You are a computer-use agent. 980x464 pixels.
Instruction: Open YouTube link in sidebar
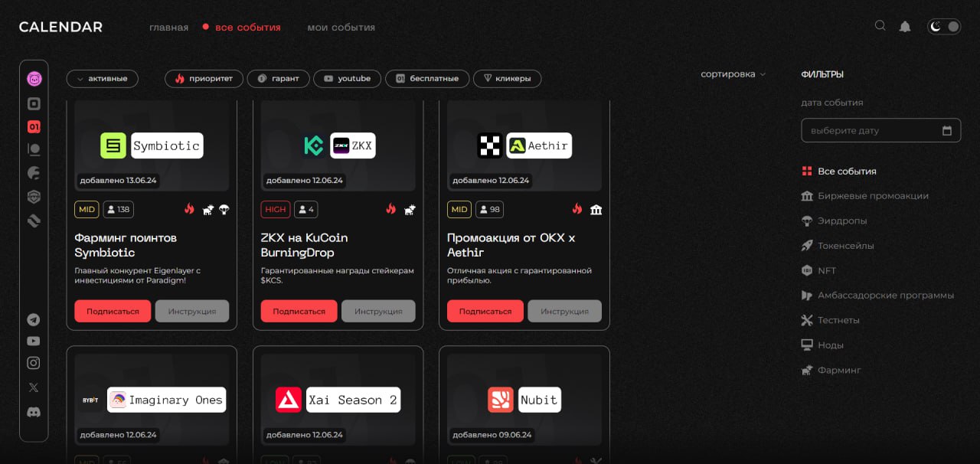pos(34,341)
